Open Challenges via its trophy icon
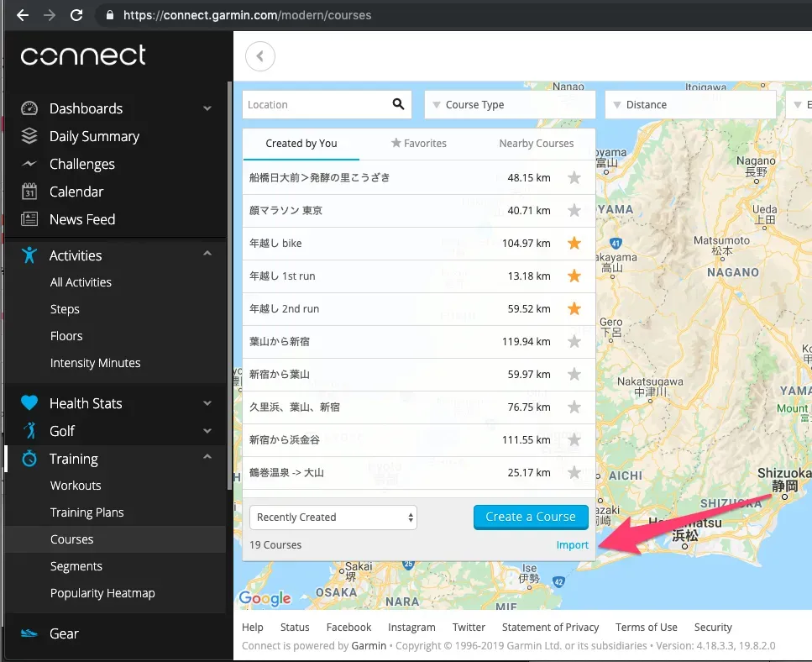The width and height of the screenshot is (812, 662). click(x=28, y=164)
